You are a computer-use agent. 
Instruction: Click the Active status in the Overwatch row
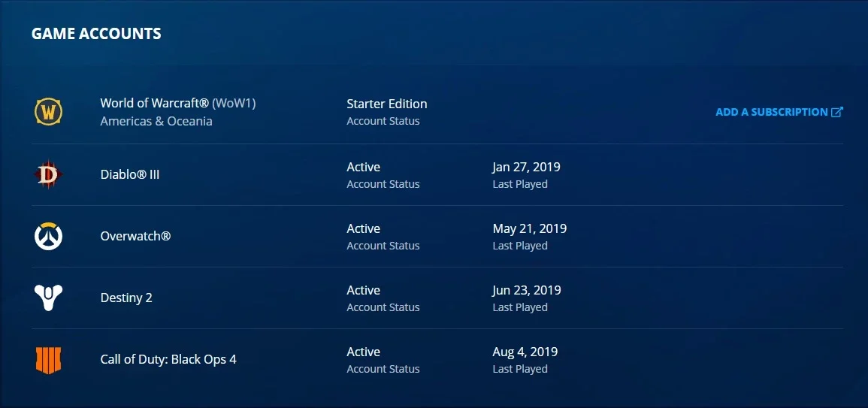364,228
